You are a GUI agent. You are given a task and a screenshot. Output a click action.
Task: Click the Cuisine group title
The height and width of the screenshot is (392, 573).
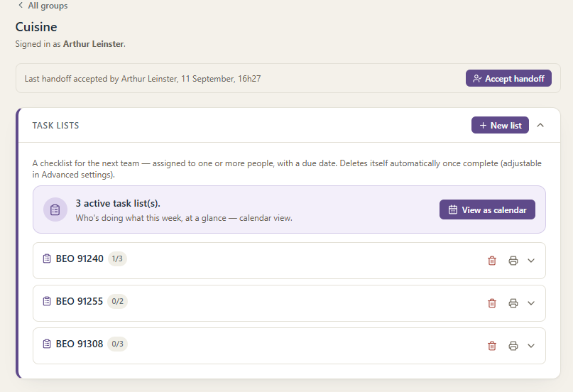click(x=36, y=27)
